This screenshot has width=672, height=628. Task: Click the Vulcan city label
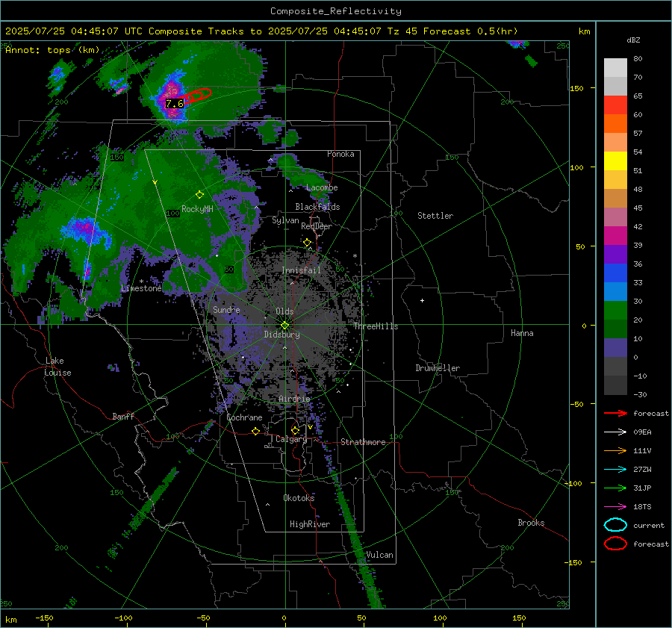pos(379,555)
